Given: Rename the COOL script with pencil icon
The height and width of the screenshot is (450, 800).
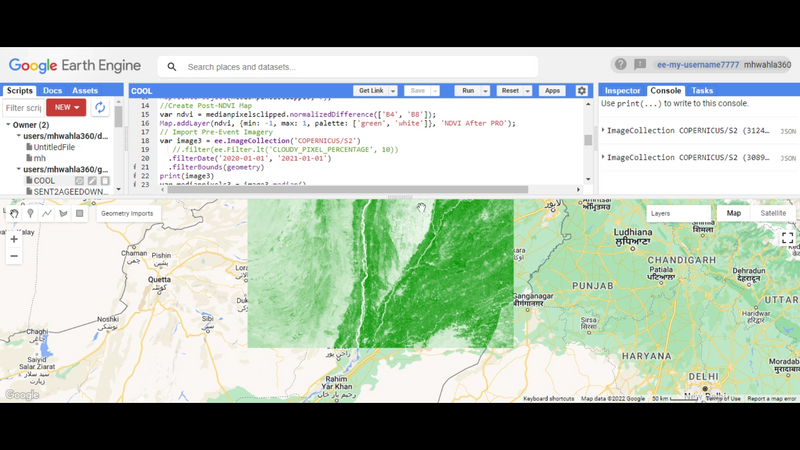Looking at the screenshot, I should pyautogui.click(x=92, y=181).
